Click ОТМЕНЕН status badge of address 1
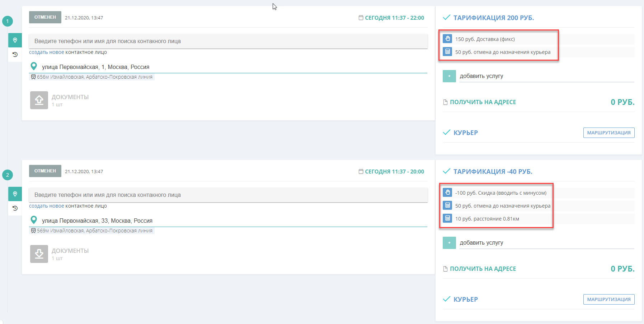The height and width of the screenshot is (324, 644). coord(45,17)
